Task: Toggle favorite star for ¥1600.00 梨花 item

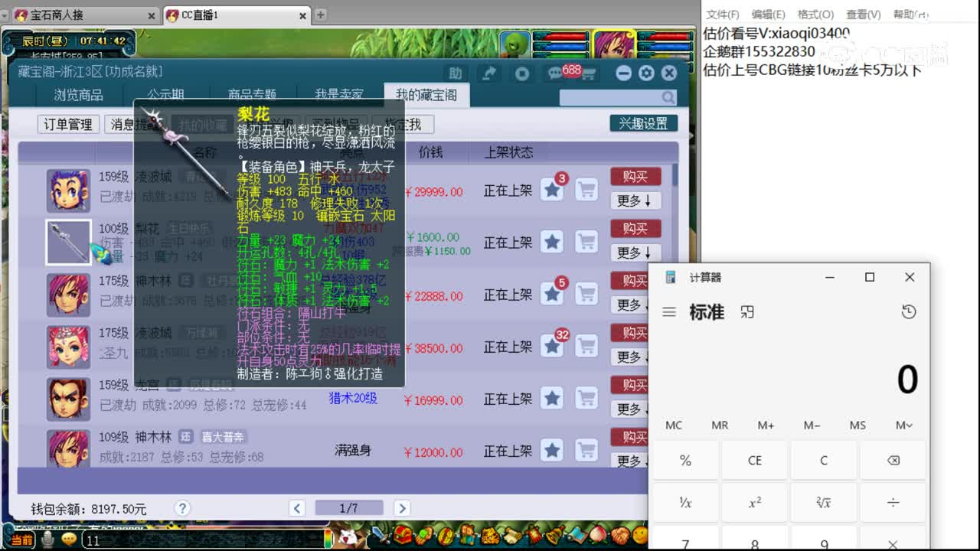Action: coord(552,242)
